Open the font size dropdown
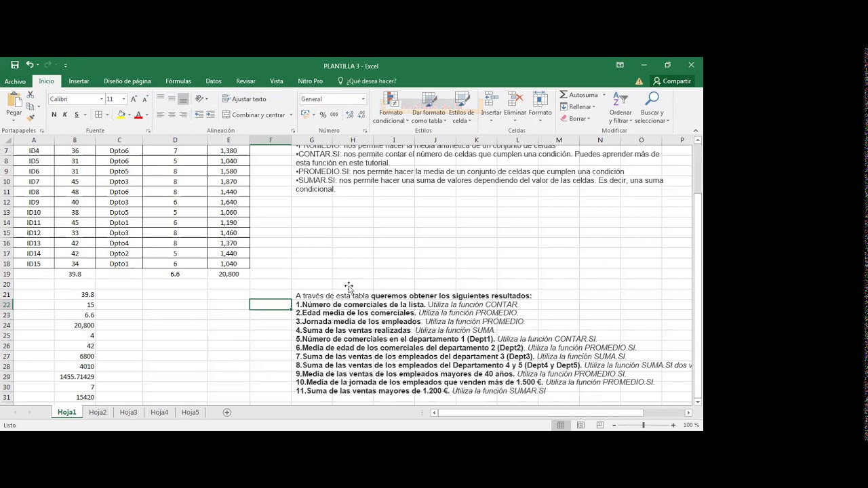 point(123,99)
